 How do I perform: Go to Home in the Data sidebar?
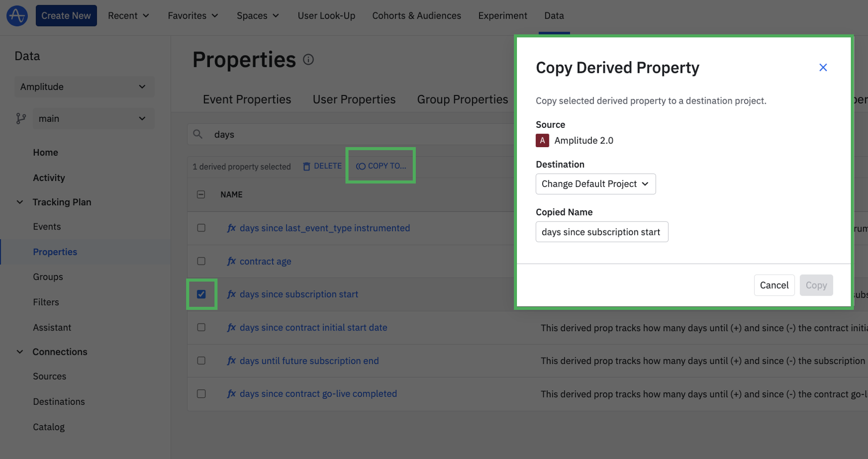pyautogui.click(x=46, y=153)
